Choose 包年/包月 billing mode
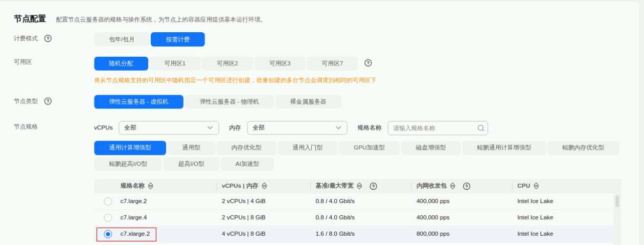 pos(122,39)
